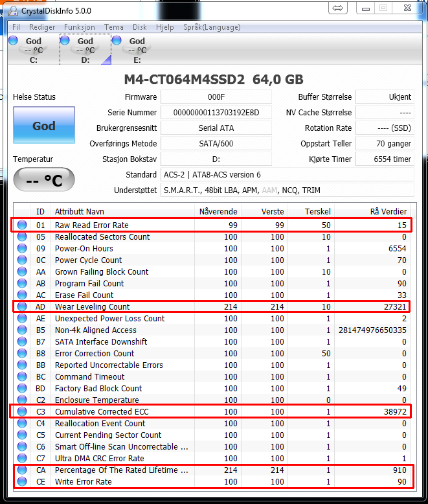Click status icon for Command Timeout
428x504 pixels.
22,376
